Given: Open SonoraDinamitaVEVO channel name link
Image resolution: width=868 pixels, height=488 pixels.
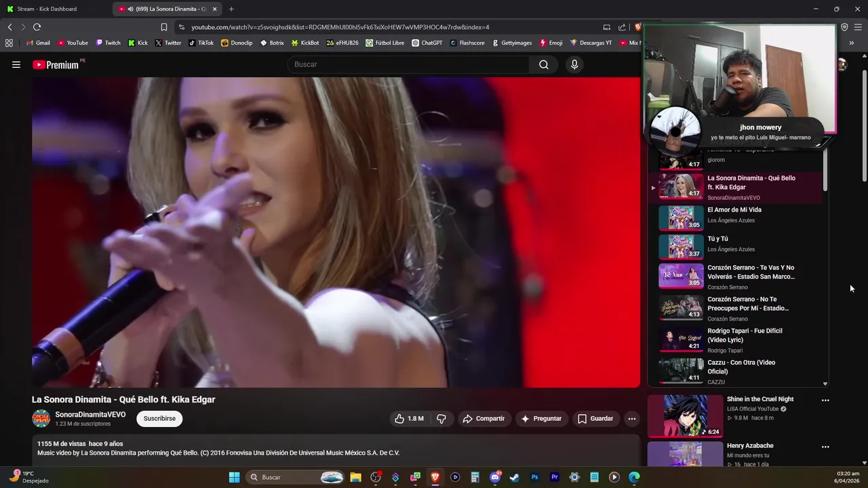Looking at the screenshot, I should coord(90,415).
